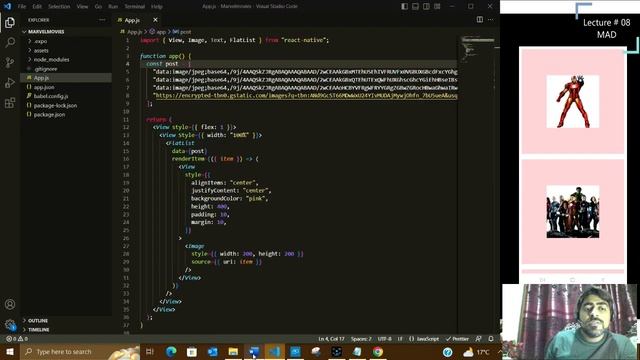Screen dimensions: 640x360
Task: Open the Manage gear icon
Action: point(10,324)
